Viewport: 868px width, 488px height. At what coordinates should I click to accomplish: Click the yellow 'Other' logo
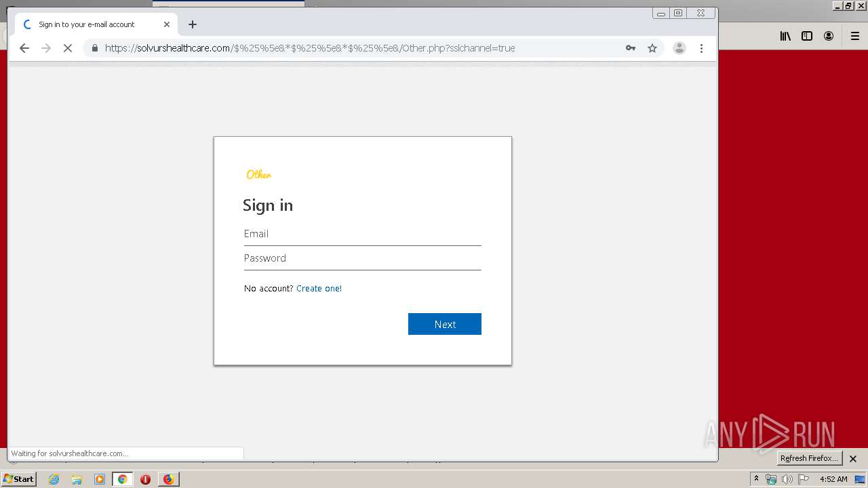point(258,175)
